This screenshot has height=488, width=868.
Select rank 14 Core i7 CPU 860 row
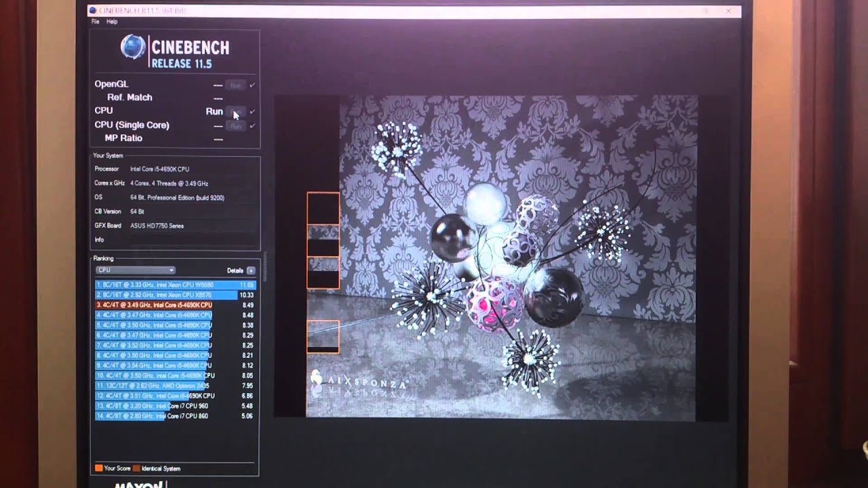(176, 415)
